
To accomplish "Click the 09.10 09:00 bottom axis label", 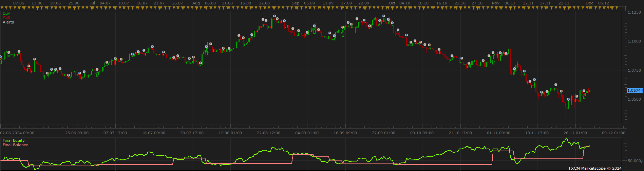I will tap(422, 133).
